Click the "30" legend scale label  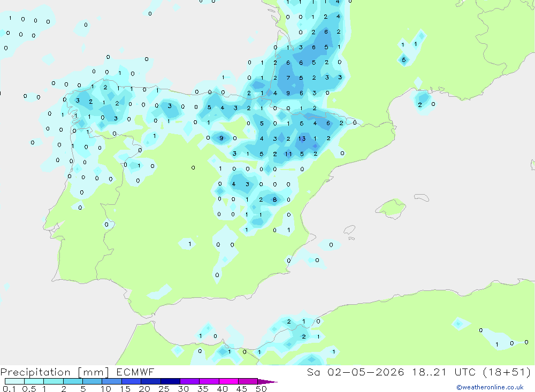pyautogui.click(x=183, y=389)
